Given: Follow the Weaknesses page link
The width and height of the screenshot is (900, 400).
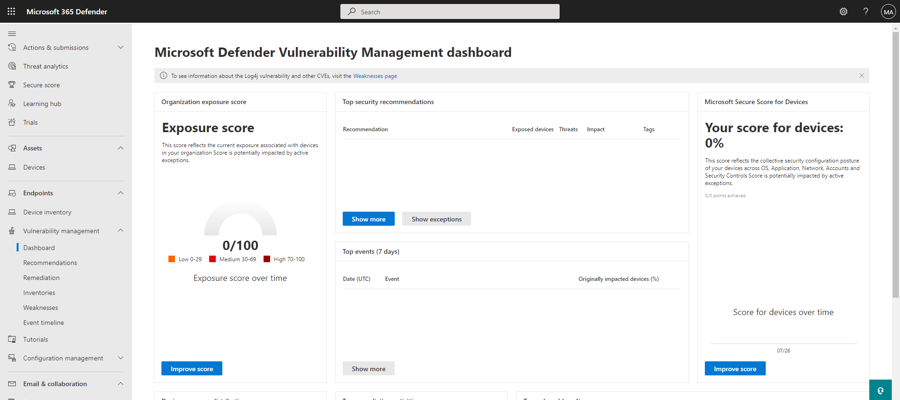Looking at the screenshot, I should click(375, 76).
